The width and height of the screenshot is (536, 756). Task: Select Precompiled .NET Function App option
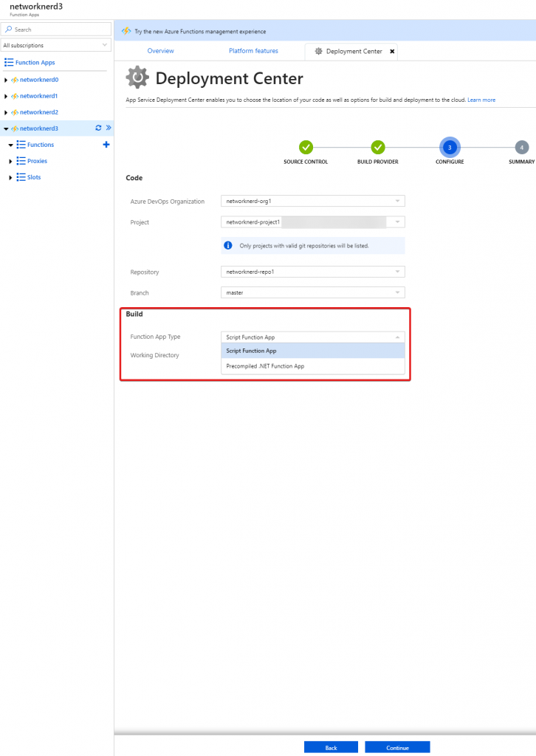313,366
